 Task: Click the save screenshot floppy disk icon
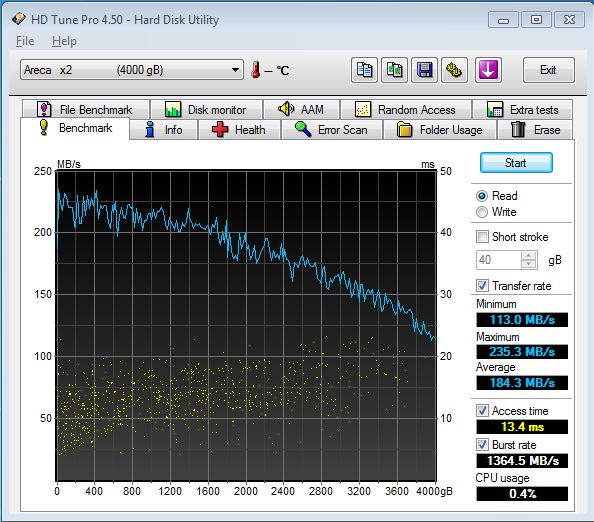click(424, 70)
